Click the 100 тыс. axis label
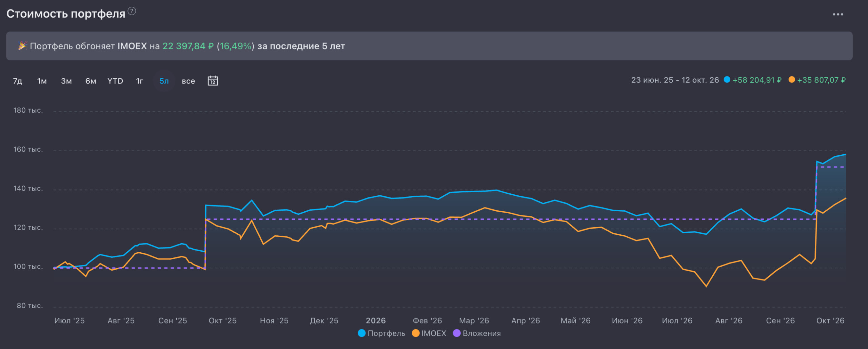 pyautogui.click(x=28, y=267)
